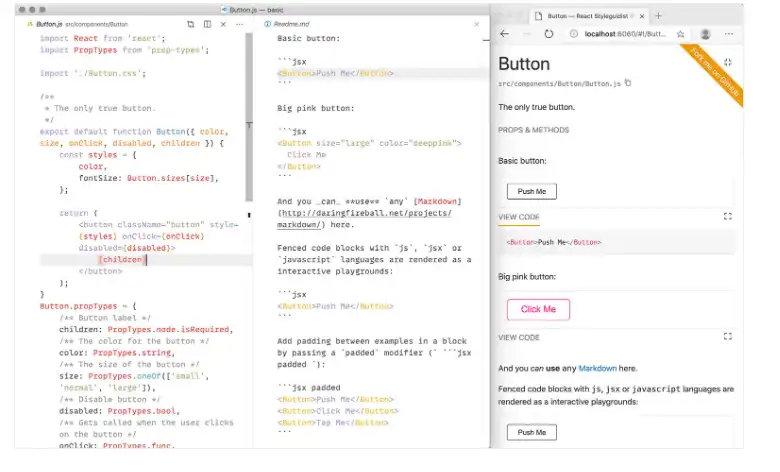
Task: Select the Button — React Styleguidist browser tab
Action: click(589, 16)
